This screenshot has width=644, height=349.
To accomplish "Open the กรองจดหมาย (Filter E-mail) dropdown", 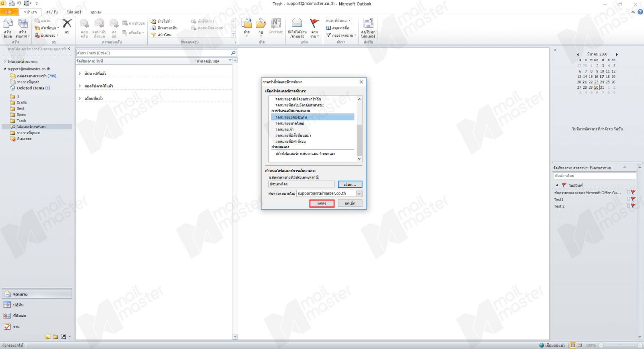I will click(341, 35).
